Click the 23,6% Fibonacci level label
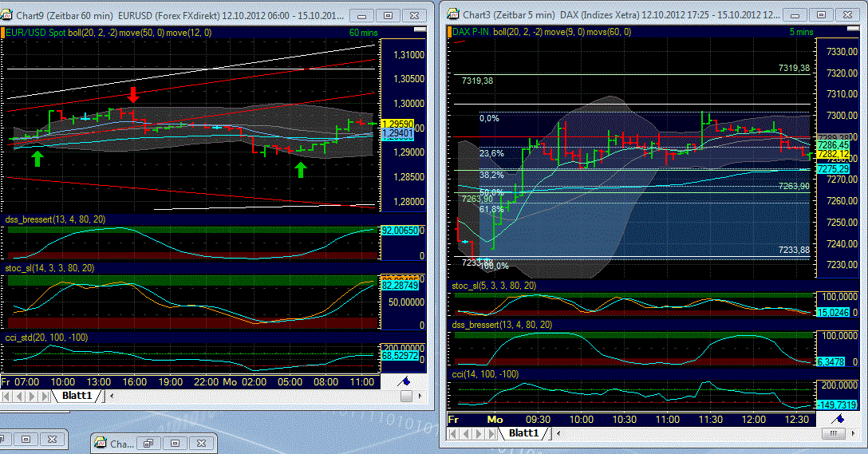The image size is (868, 454). pos(491,153)
